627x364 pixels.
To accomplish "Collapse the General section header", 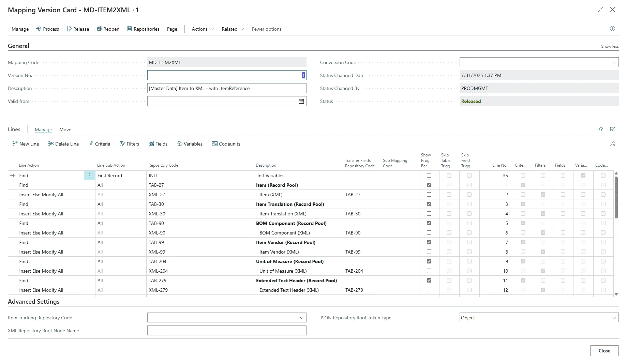I will point(18,46).
